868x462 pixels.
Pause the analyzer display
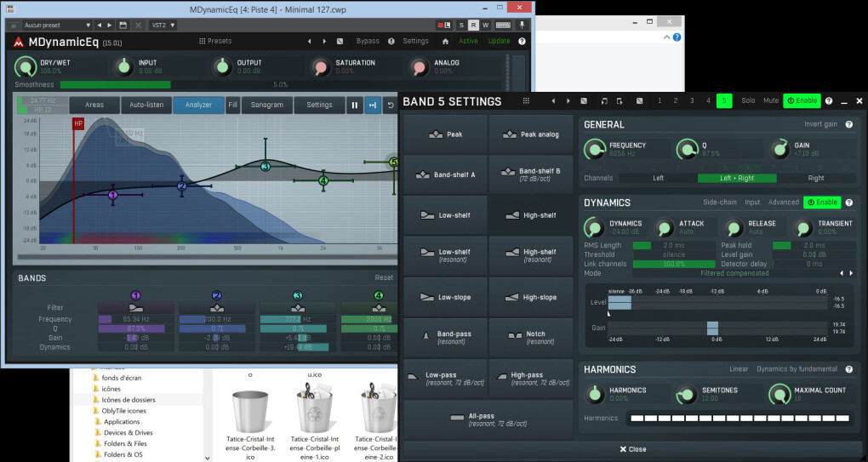354,105
